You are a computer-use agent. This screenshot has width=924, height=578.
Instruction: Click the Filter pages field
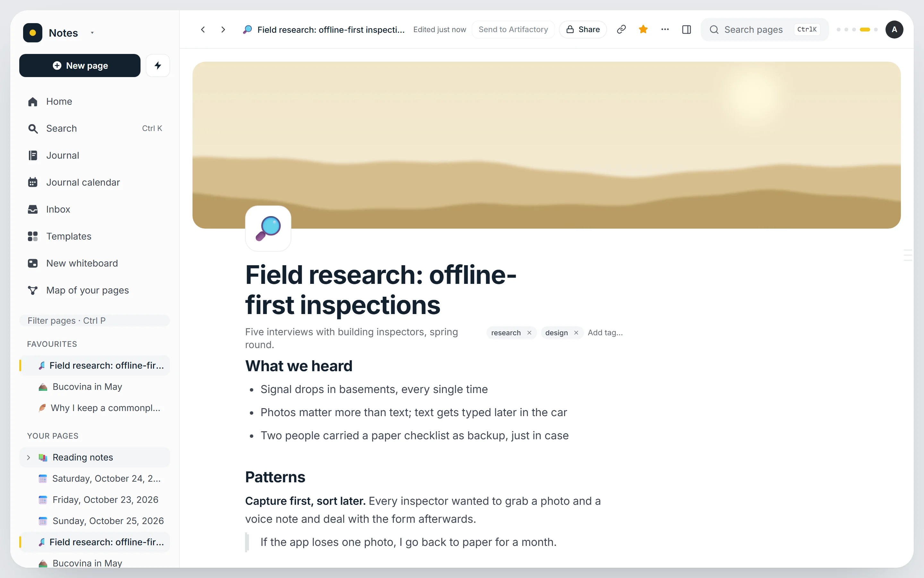[94, 320]
